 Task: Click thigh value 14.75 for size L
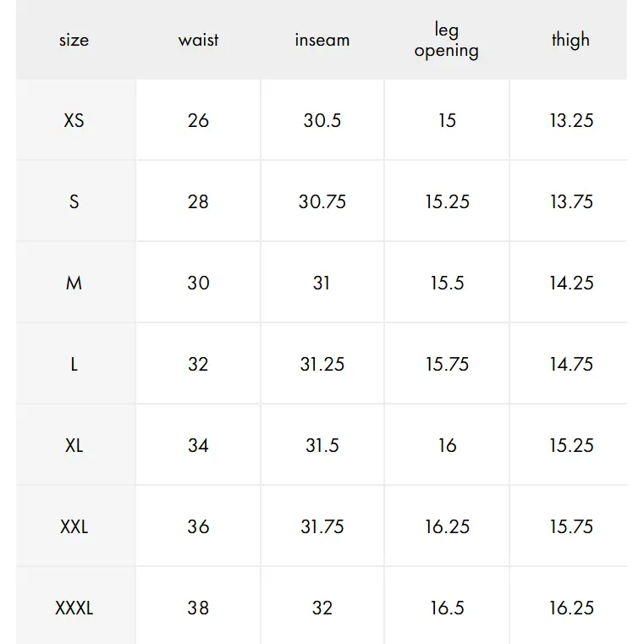pos(571,364)
